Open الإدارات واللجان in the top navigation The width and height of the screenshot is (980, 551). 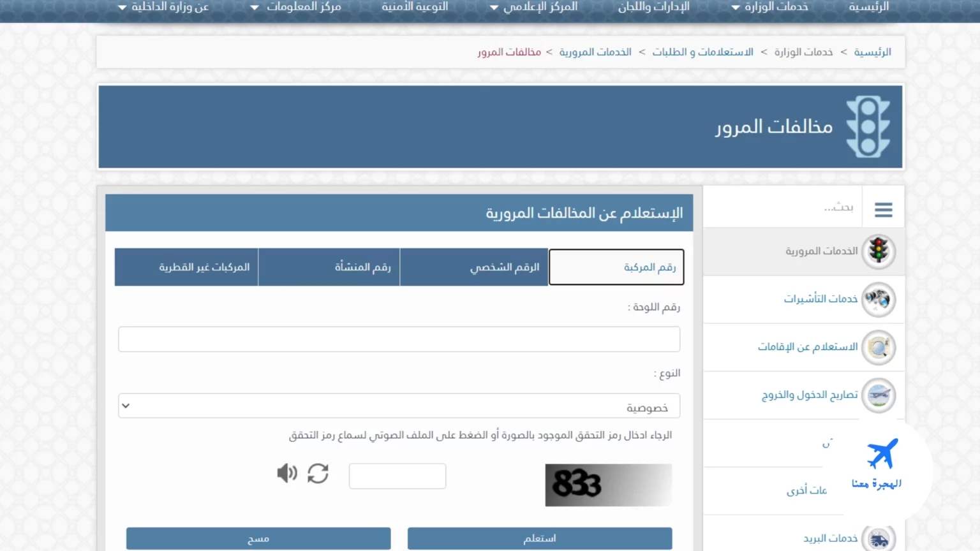coord(653,7)
